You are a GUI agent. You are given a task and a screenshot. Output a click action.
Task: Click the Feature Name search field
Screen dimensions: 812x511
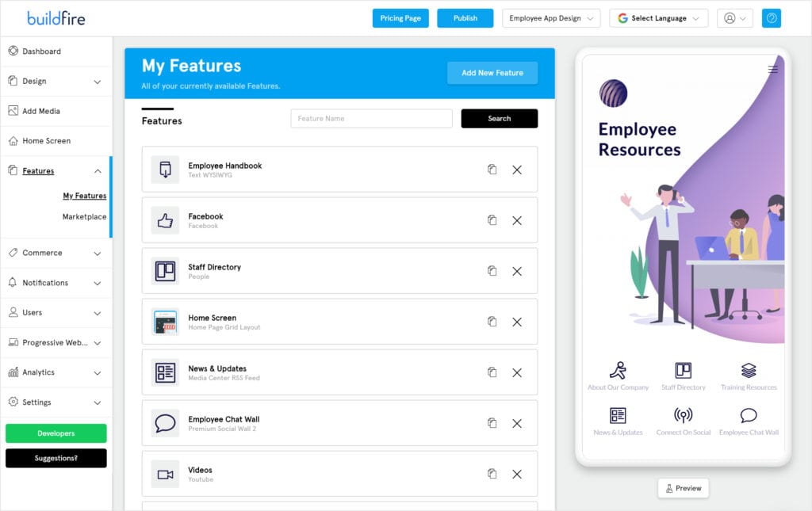[x=371, y=119]
